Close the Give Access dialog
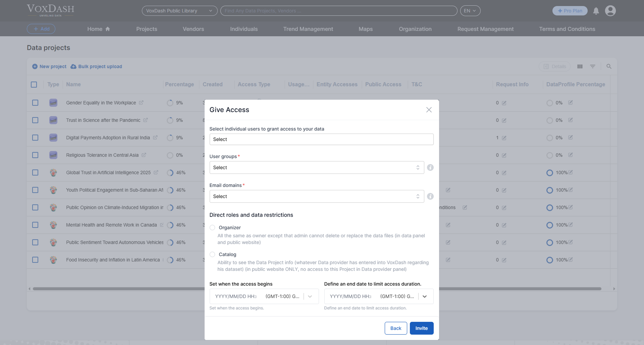 pos(429,110)
